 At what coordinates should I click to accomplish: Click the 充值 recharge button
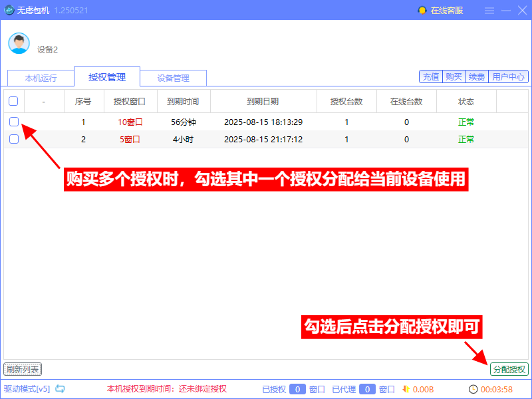click(430, 76)
